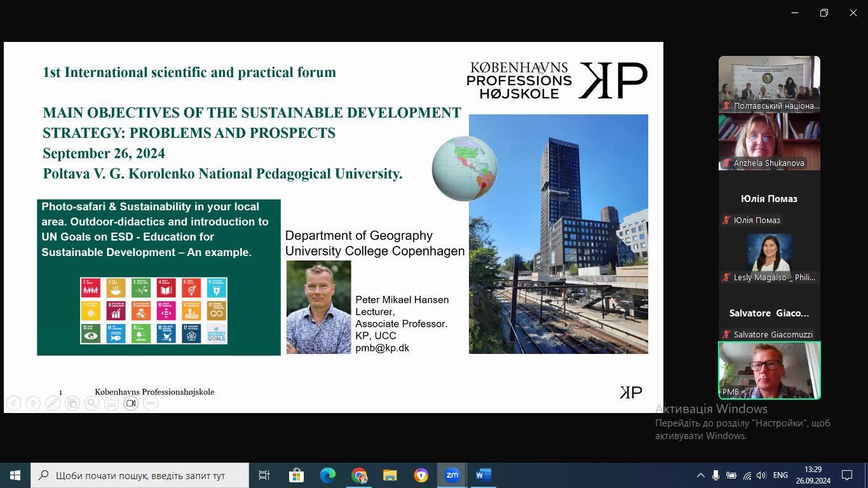The image size is (868, 488).
Task: Open the pen and laser pointer tools
Action: tap(53, 403)
